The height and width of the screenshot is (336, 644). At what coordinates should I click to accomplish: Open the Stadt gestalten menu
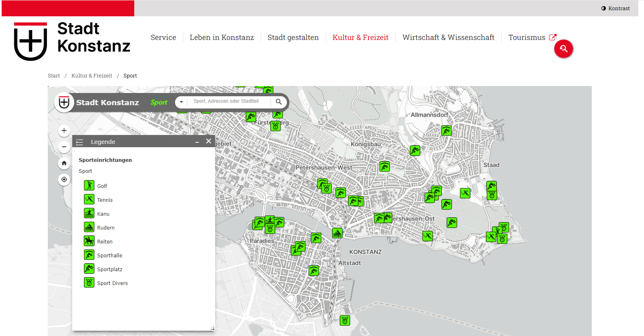pos(293,38)
